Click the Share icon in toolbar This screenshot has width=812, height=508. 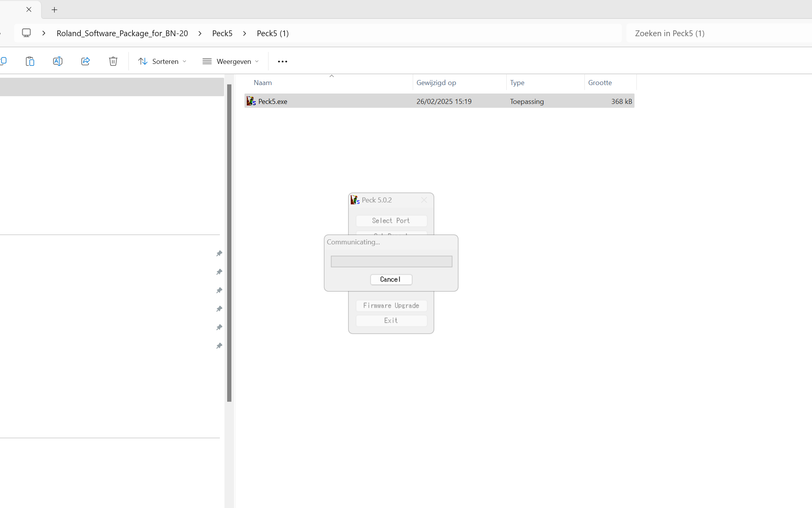click(x=85, y=61)
